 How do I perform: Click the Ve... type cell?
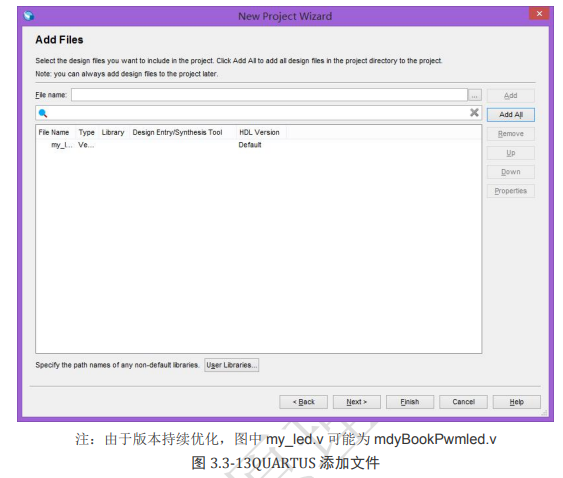point(86,145)
